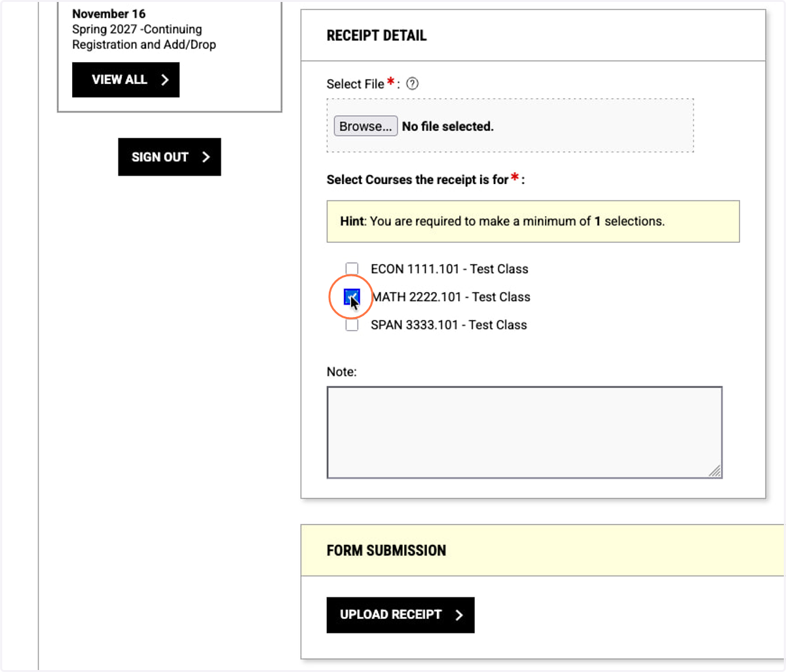Click inside the Note text area
The width and height of the screenshot is (786, 672).
(525, 432)
